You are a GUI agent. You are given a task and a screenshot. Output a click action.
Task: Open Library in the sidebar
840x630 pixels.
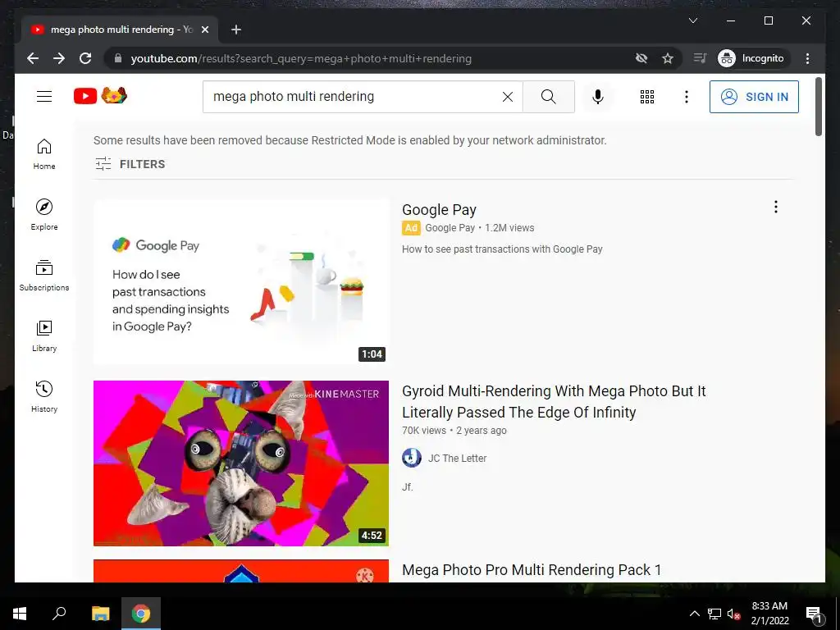[x=44, y=336]
